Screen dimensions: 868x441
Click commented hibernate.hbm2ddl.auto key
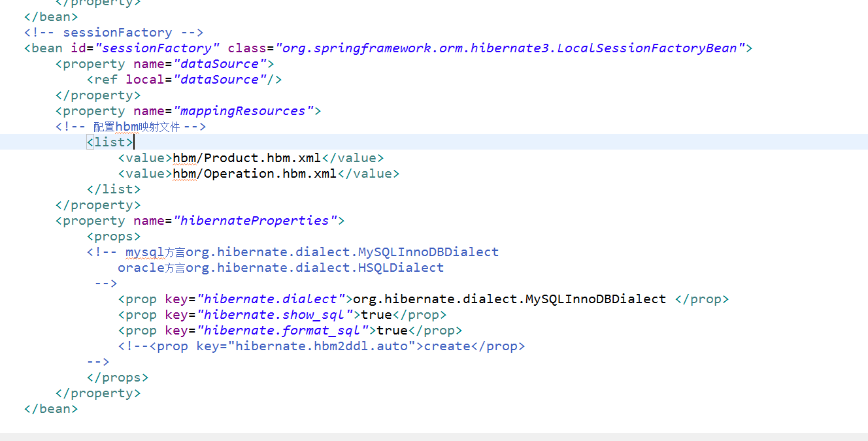click(x=322, y=346)
